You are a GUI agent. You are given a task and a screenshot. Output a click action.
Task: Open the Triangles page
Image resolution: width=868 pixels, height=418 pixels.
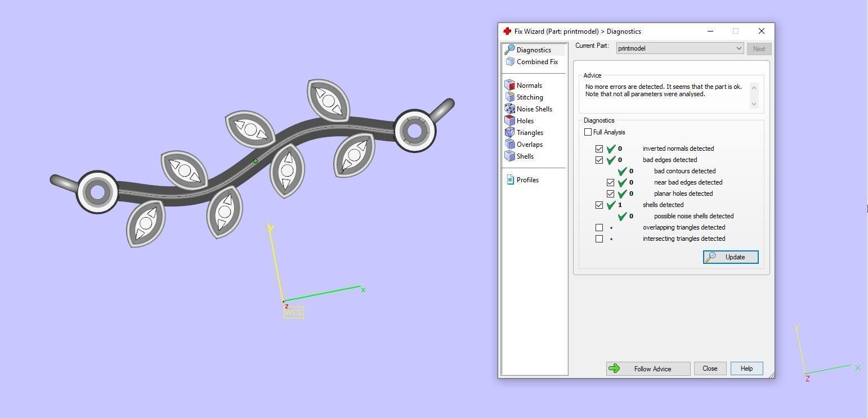coord(530,132)
